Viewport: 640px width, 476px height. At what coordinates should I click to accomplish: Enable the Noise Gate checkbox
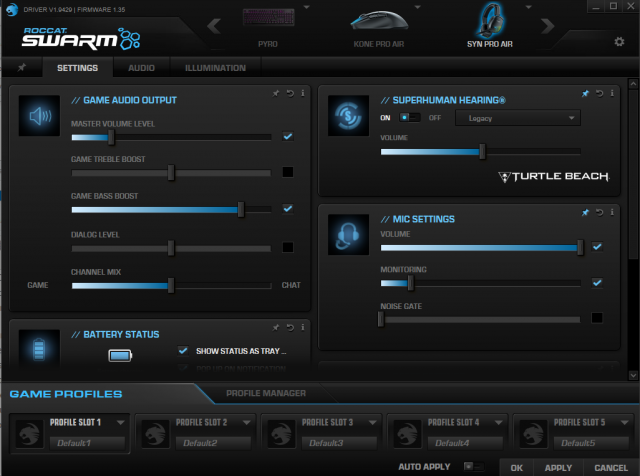[597, 318]
